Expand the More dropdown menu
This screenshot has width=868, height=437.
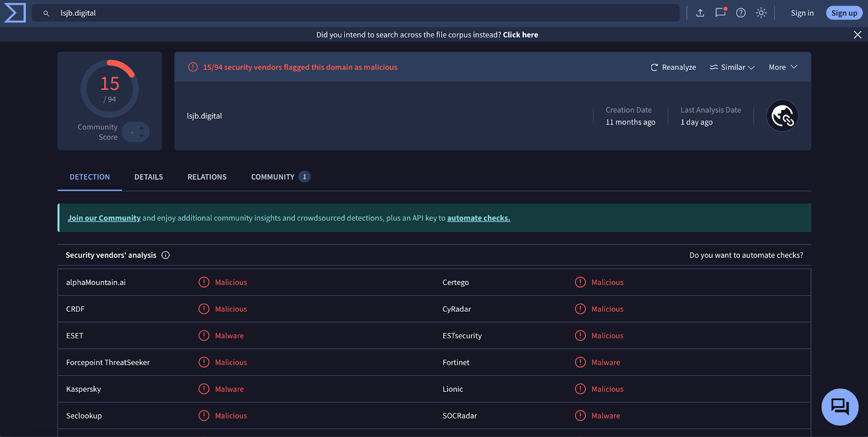point(782,67)
